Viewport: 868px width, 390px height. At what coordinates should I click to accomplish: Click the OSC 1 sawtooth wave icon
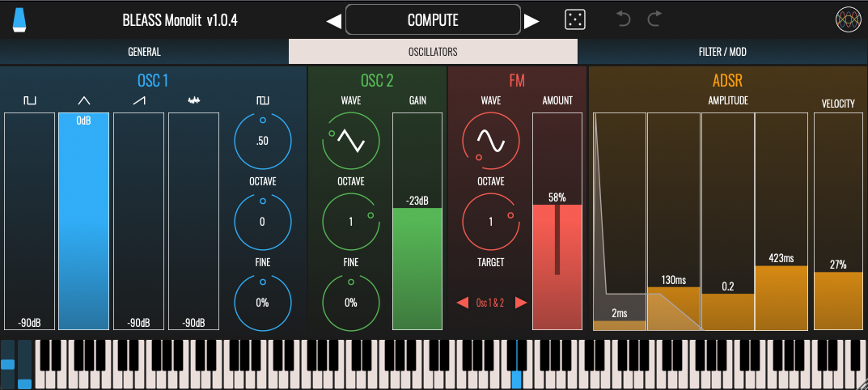(138, 100)
